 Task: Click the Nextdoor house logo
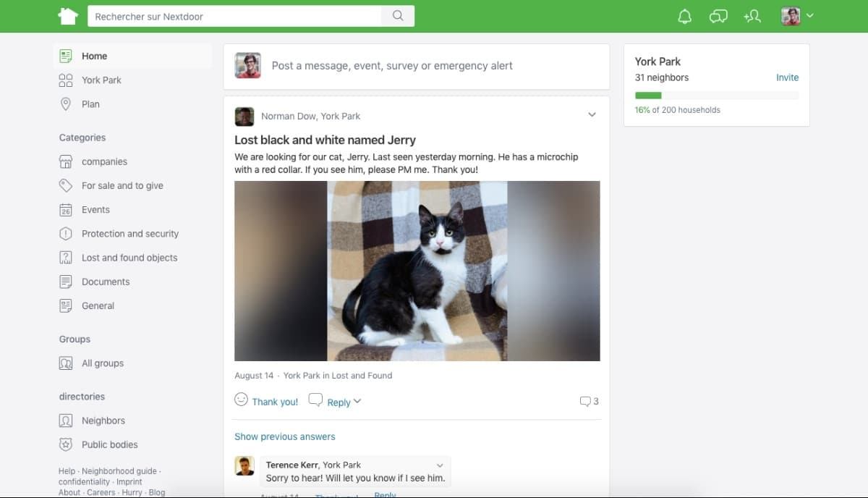67,15
